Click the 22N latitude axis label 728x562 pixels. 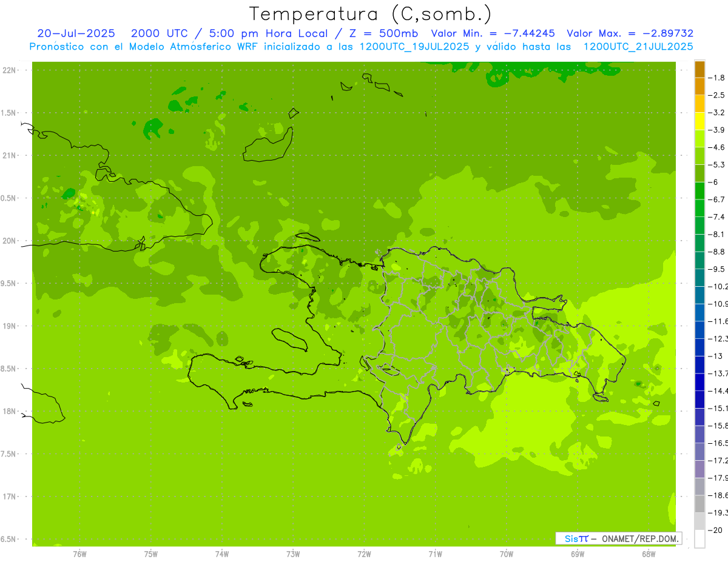[10, 70]
